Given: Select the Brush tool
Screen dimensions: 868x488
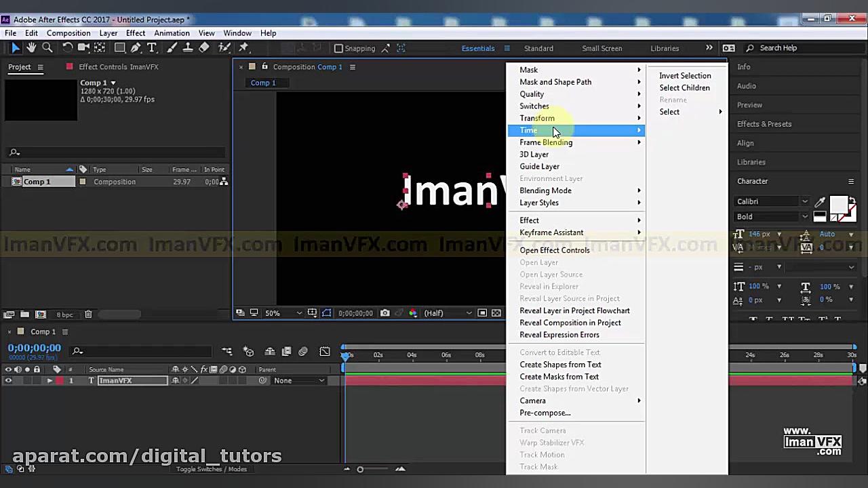Looking at the screenshot, I should (x=172, y=47).
